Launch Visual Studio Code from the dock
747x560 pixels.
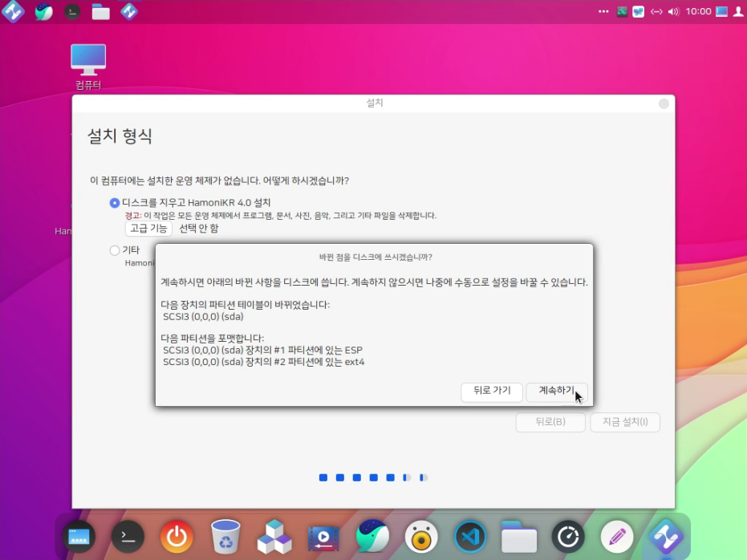470,536
